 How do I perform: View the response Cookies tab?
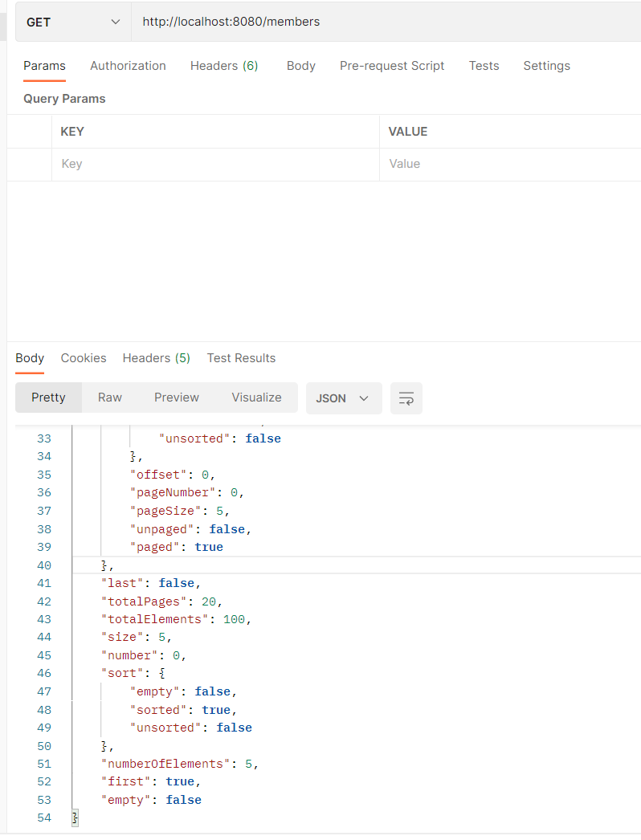point(83,358)
